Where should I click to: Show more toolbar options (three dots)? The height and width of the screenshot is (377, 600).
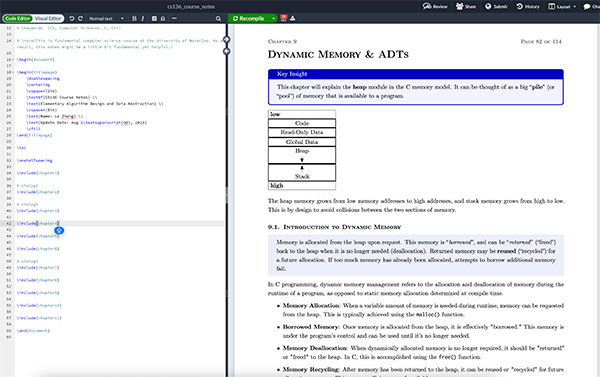pyautogui.click(x=174, y=18)
